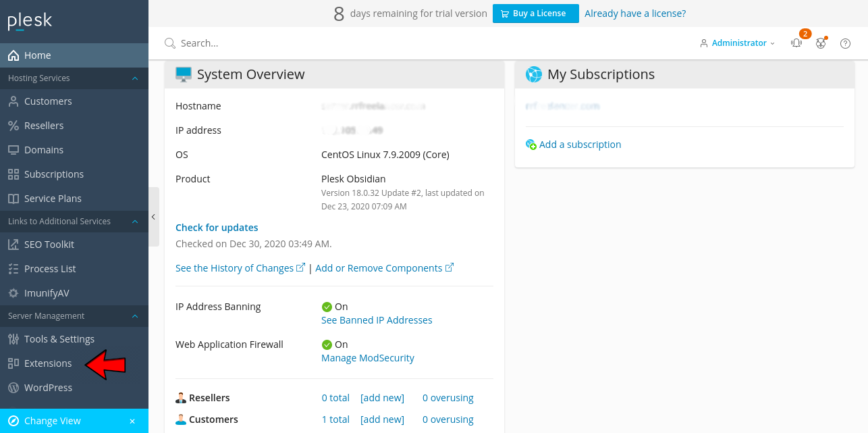Screen dimensions: 868x433
Task: Open Extensions in the sidebar
Action: [x=74, y=363]
